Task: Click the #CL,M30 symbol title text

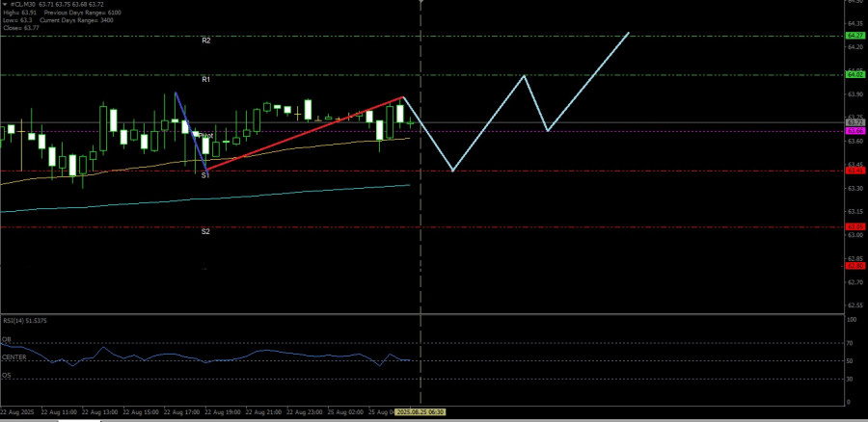Action: [x=23, y=4]
